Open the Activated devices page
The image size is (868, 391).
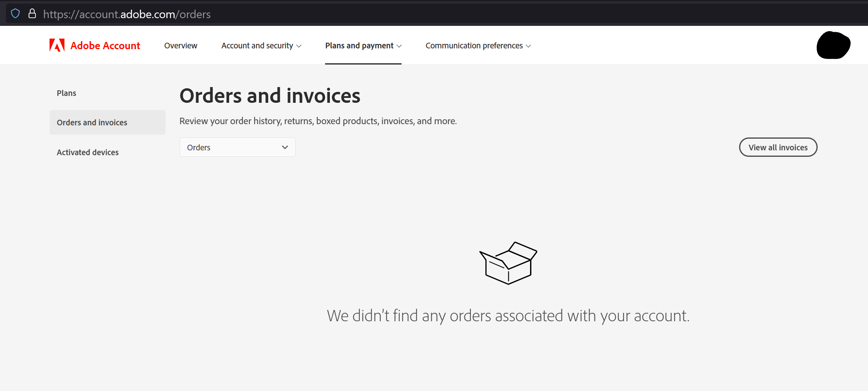[x=88, y=152]
